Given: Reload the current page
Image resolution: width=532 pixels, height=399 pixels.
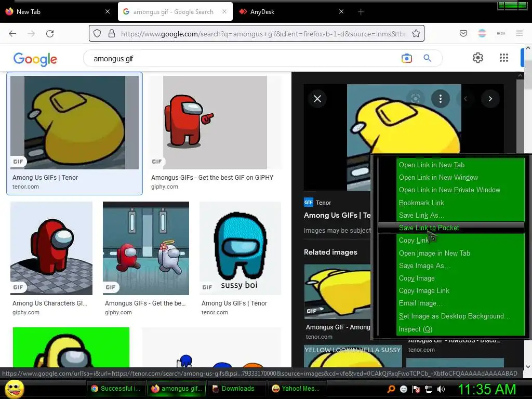Looking at the screenshot, I should [x=50, y=34].
